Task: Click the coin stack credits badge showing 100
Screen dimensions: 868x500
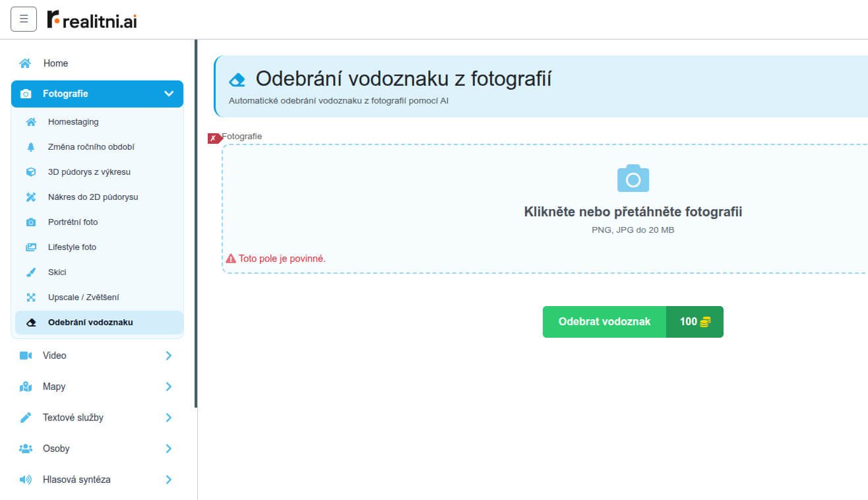Action: coord(693,321)
